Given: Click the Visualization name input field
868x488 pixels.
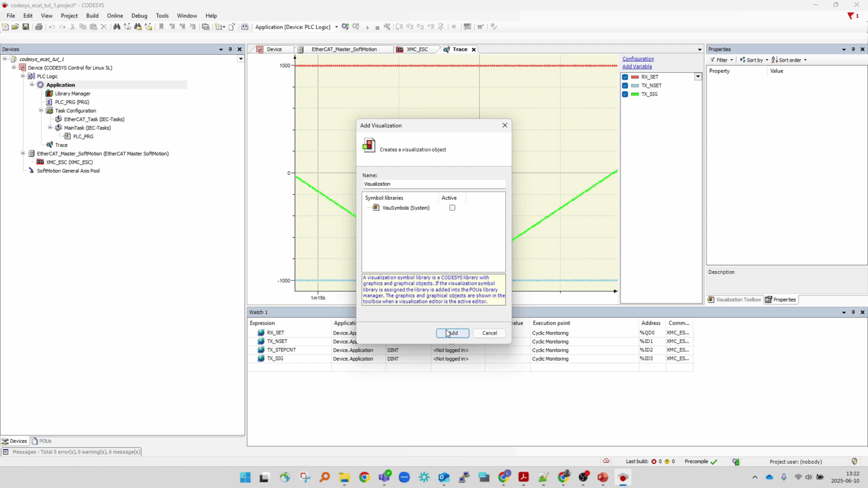Looking at the screenshot, I should point(433,184).
